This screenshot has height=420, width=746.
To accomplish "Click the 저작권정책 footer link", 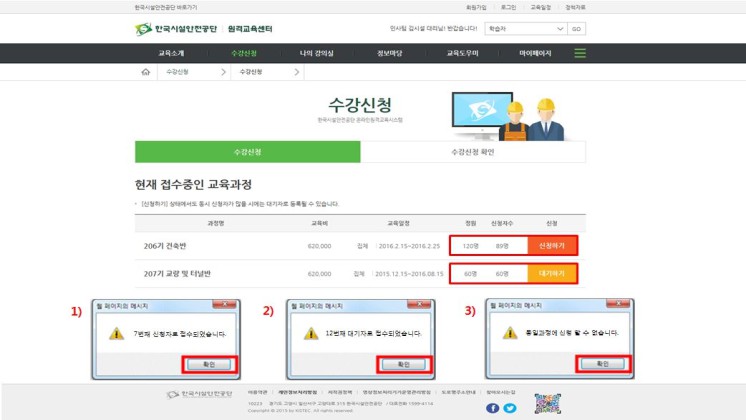I will [340, 392].
